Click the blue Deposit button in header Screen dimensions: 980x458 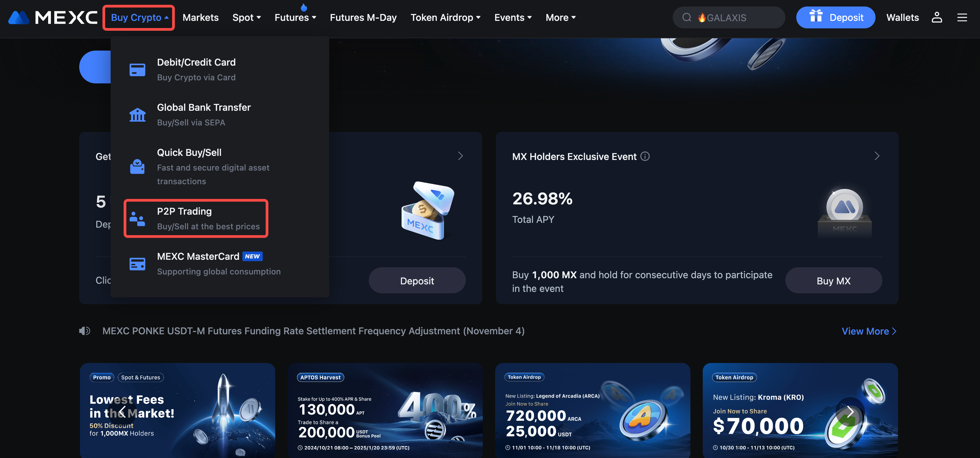pos(836,17)
